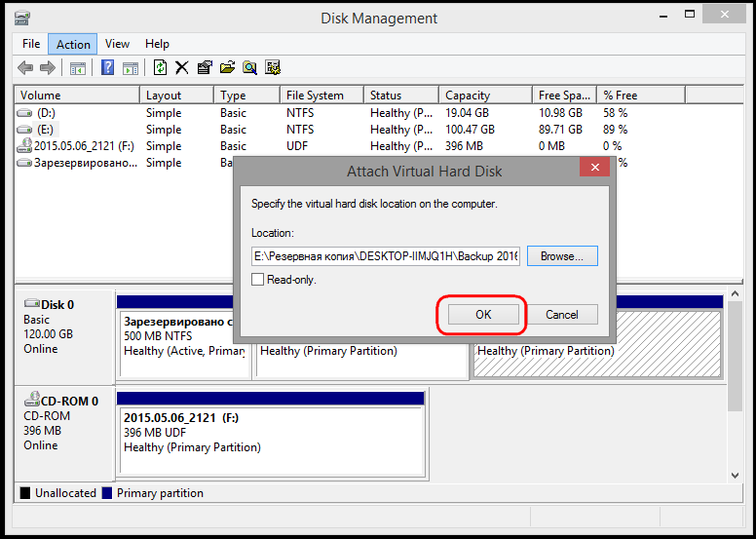Click the Browse... button

(x=562, y=256)
